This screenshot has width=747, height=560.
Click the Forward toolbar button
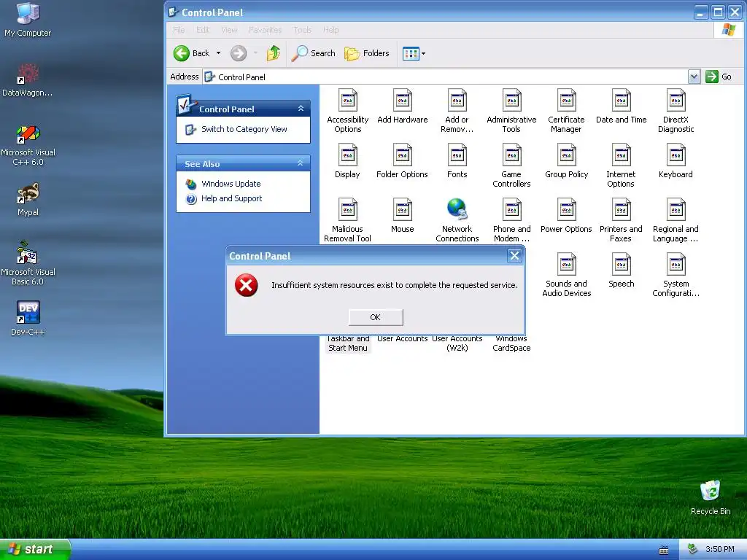click(x=239, y=53)
